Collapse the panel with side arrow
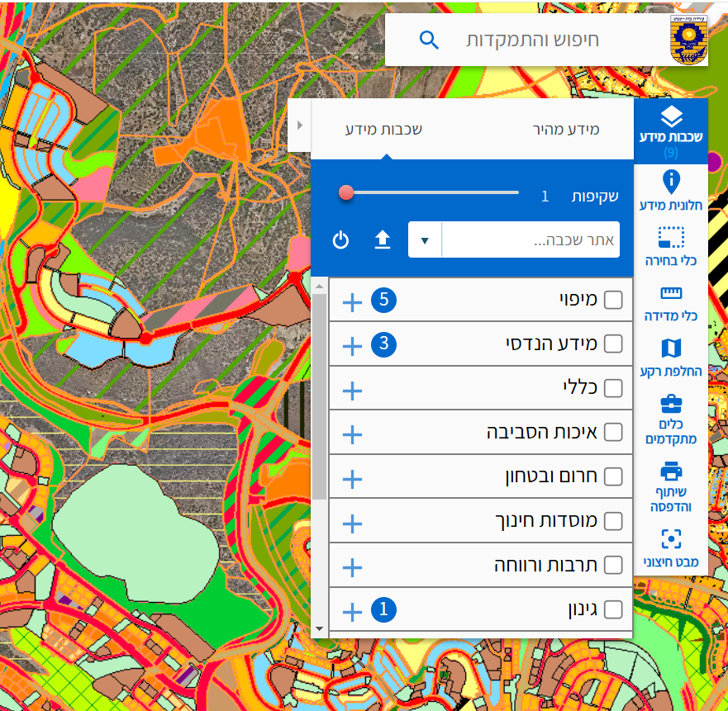 299,125
